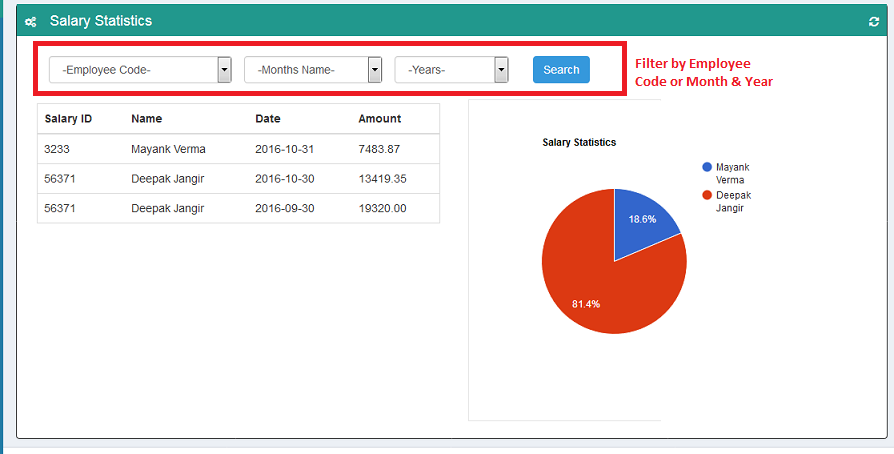
Task: Click amount 19320.00 cell
Action: [383, 208]
